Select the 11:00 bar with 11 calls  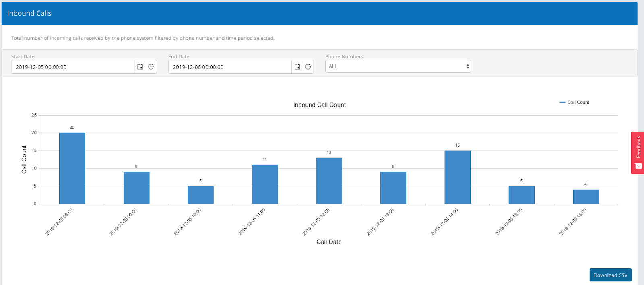click(265, 184)
